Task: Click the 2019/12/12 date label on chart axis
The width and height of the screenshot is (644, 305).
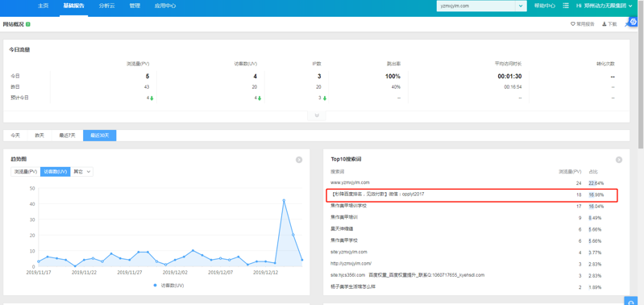Action: click(265, 272)
